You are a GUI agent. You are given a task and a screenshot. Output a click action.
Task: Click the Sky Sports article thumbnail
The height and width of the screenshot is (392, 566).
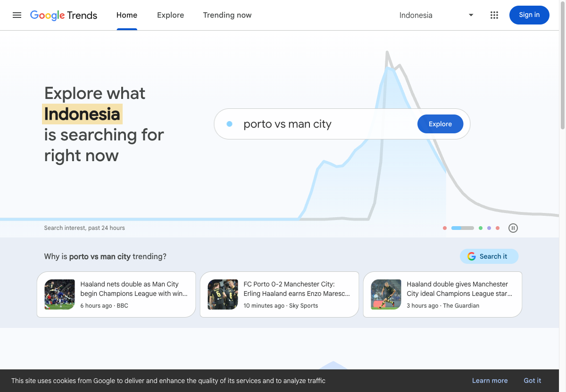point(223,294)
